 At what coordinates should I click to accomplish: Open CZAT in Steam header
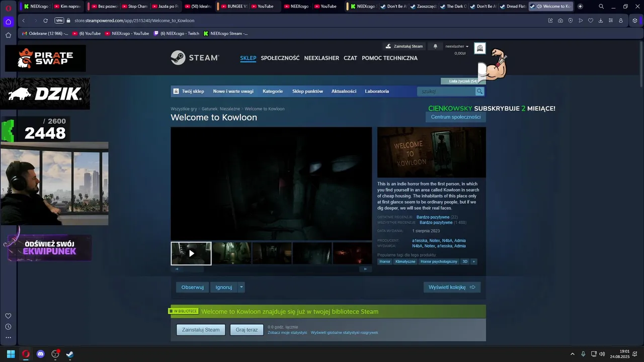pos(350,58)
